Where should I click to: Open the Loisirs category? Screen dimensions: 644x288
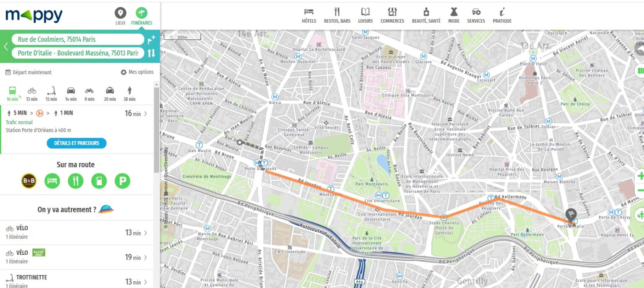click(x=365, y=16)
